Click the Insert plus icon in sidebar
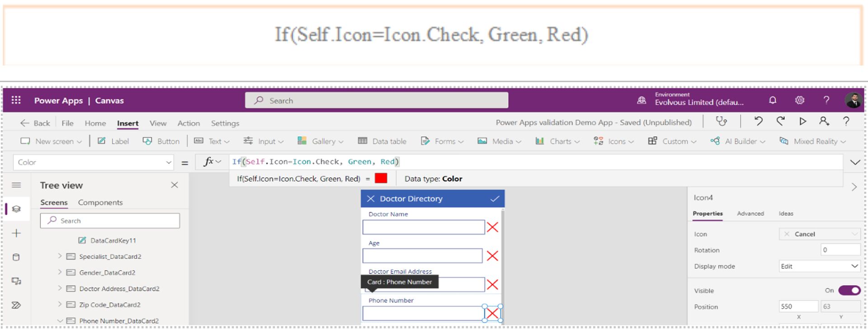 point(16,233)
